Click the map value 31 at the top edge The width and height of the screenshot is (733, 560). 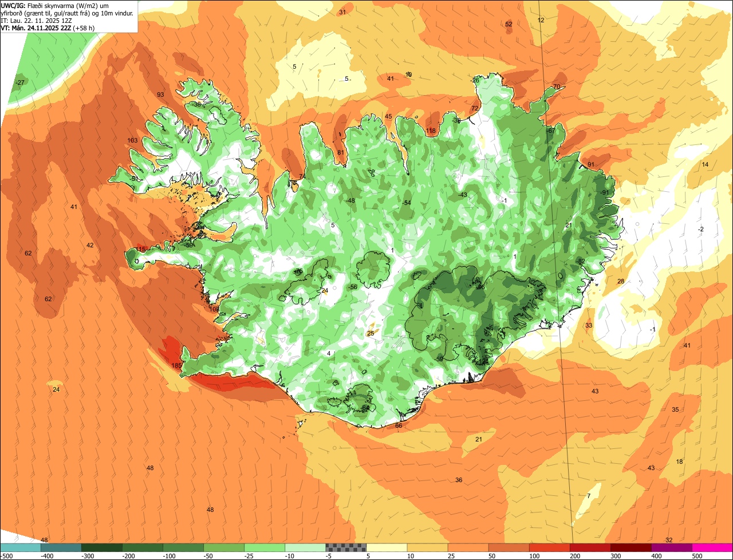point(342,11)
